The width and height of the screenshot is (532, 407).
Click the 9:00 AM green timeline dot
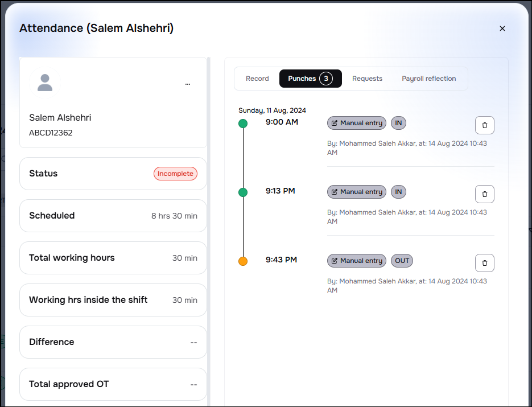[243, 124]
